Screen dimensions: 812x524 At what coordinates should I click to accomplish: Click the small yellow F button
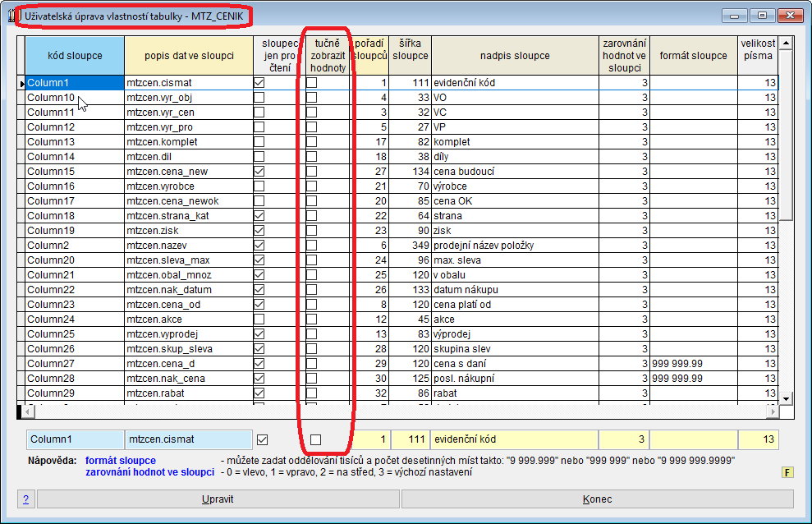pos(787,472)
